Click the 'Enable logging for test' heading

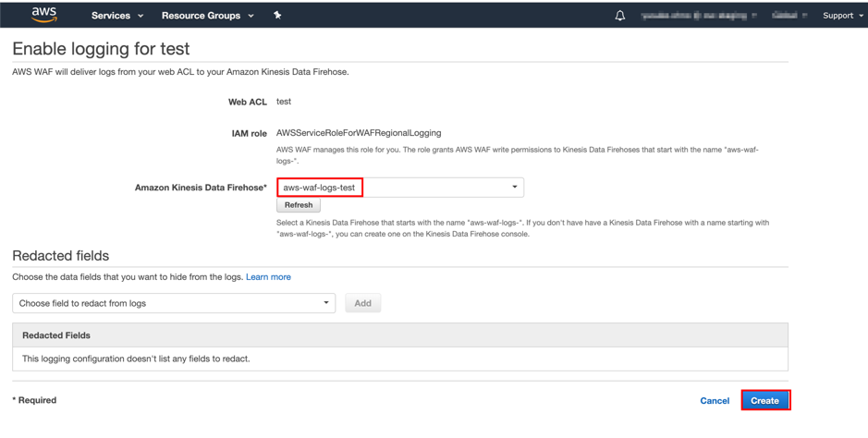click(101, 49)
